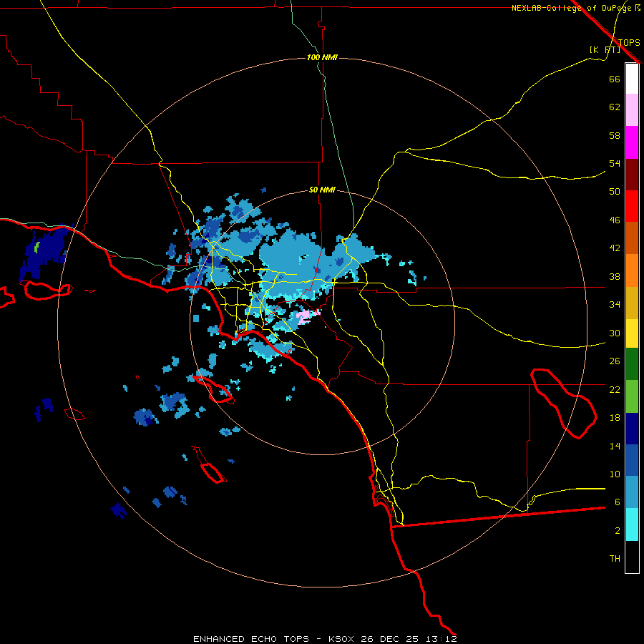Click the "50" legend value

pos(615,192)
